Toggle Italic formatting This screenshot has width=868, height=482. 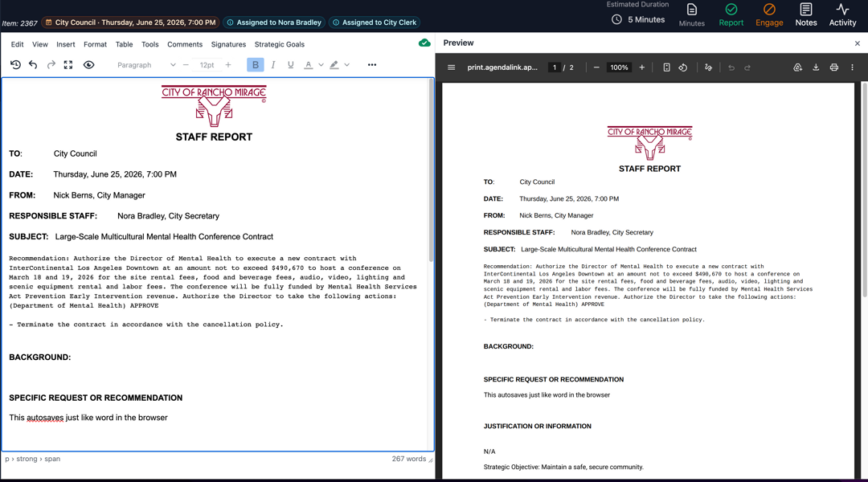(x=273, y=65)
